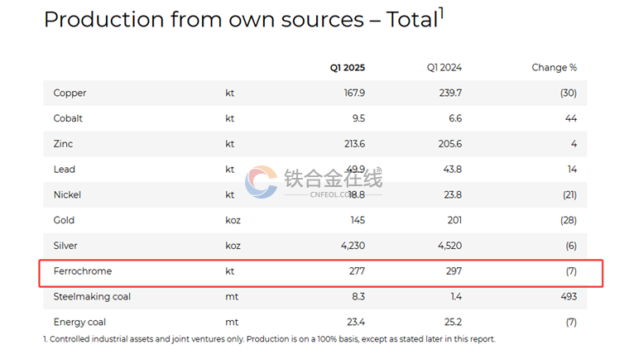Viewport: 629px width, 364px height.
Task: Click the footnote about controlled industrial assets
Action: tap(269, 339)
